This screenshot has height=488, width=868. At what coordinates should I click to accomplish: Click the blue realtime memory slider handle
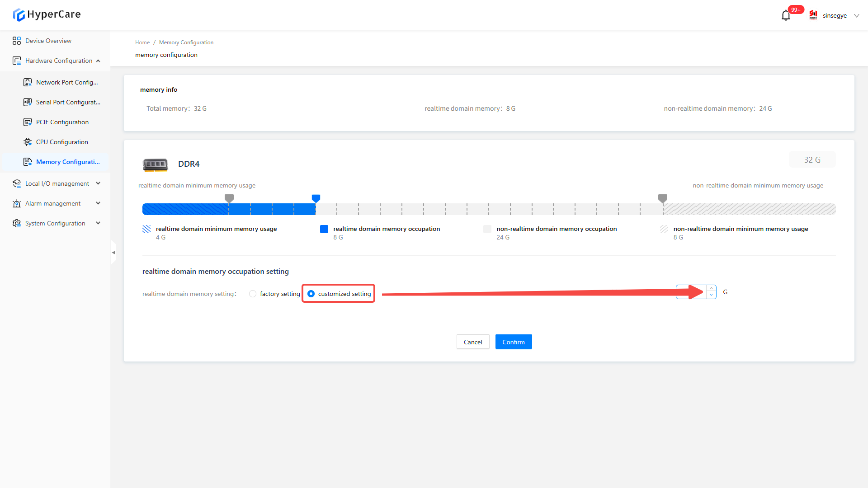pos(316,198)
